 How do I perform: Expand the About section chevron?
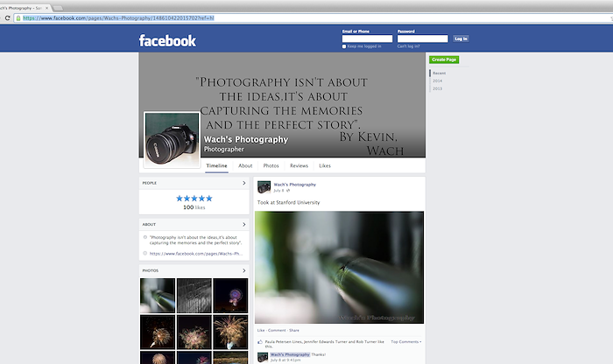pos(244,224)
